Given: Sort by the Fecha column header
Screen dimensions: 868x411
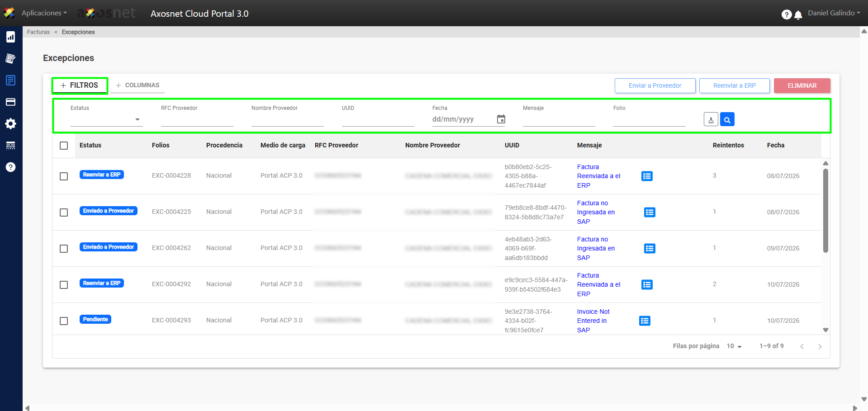Looking at the screenshot, I should [776, 145].
